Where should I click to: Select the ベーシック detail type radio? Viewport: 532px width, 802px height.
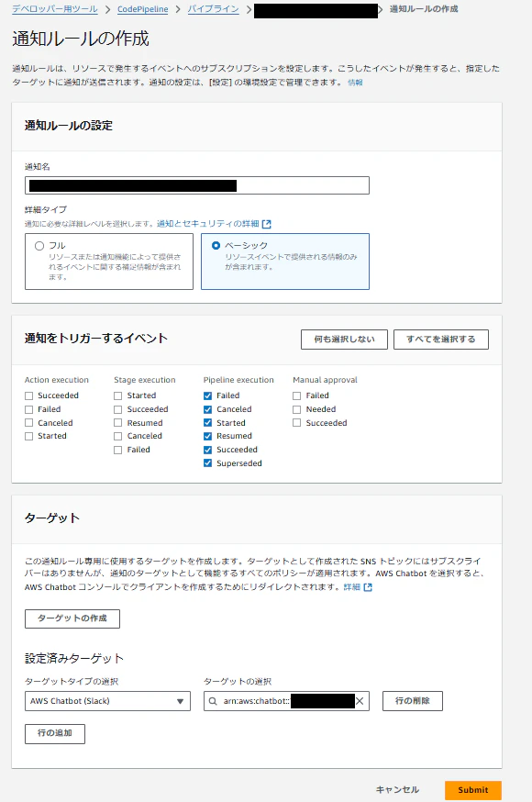click(216, 246)
